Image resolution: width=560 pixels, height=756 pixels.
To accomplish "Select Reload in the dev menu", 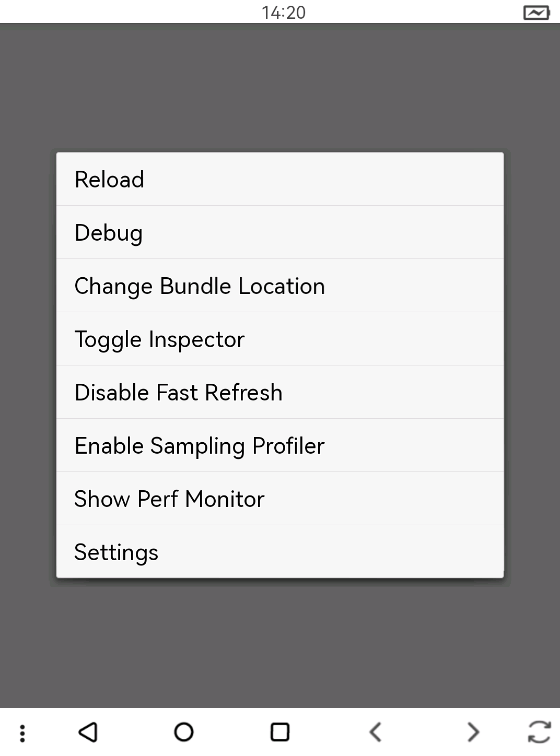I will pos(280,180).
